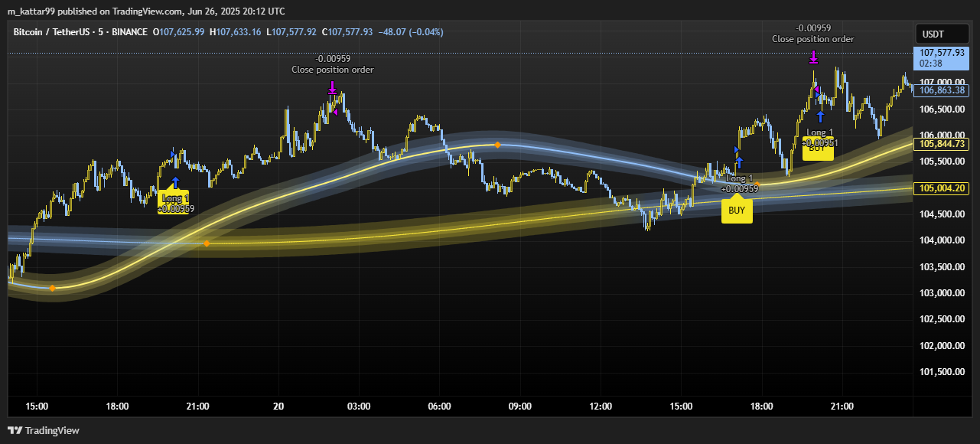Image resolution: width=980 pixels, height=444 pixels.
Task: Click the yellow-backed Long 1 +0.00959 label
Action: pyautogui.click(x=176, y=204)
